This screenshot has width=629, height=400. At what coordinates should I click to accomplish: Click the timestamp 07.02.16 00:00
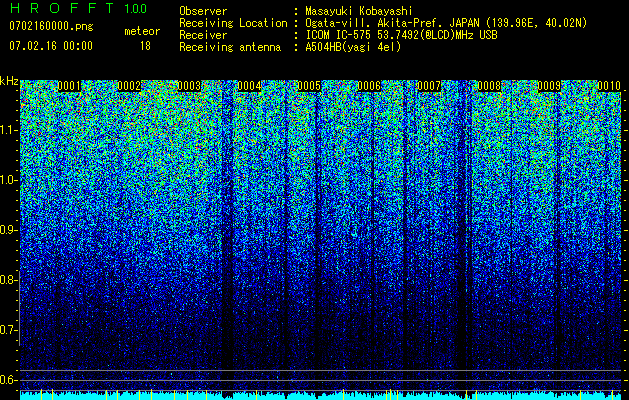[51, 46]
